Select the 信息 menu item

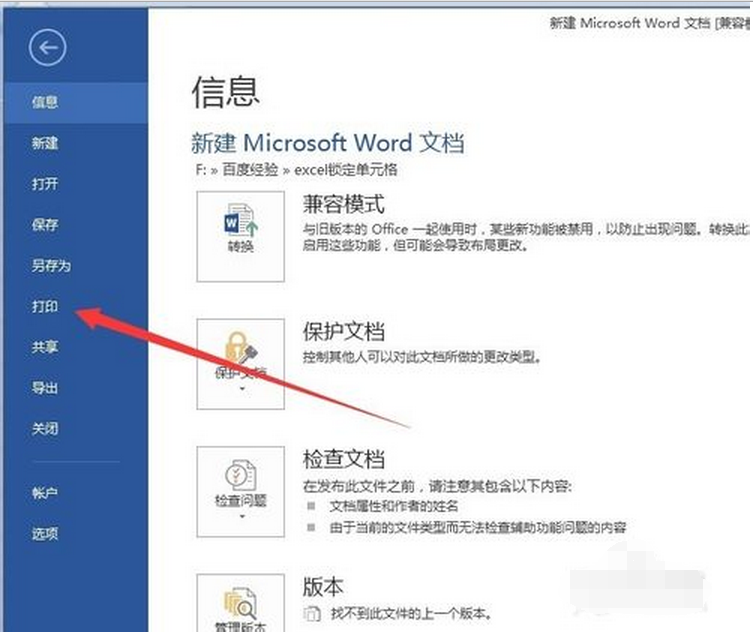[x=75, y=102]
